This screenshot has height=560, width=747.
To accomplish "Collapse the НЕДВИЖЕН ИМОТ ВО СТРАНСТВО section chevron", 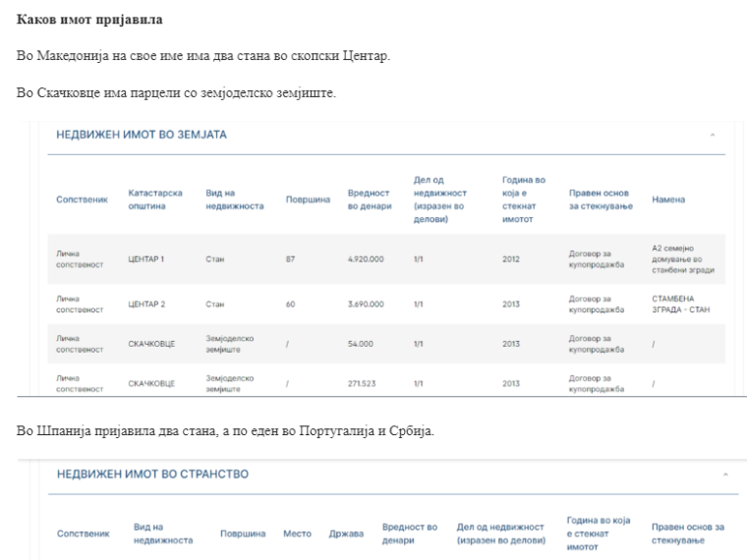I will (725, 475).
